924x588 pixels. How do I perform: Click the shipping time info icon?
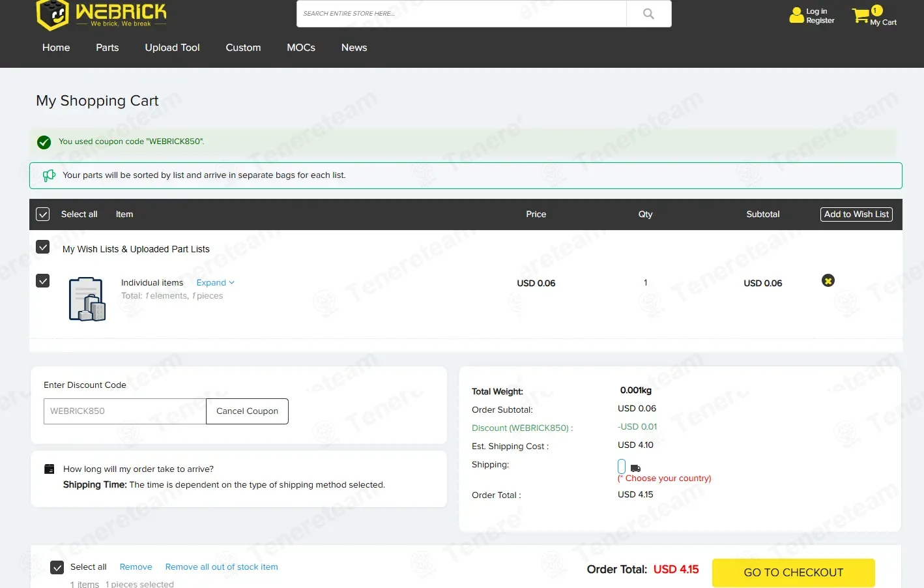tap(49, 469)
